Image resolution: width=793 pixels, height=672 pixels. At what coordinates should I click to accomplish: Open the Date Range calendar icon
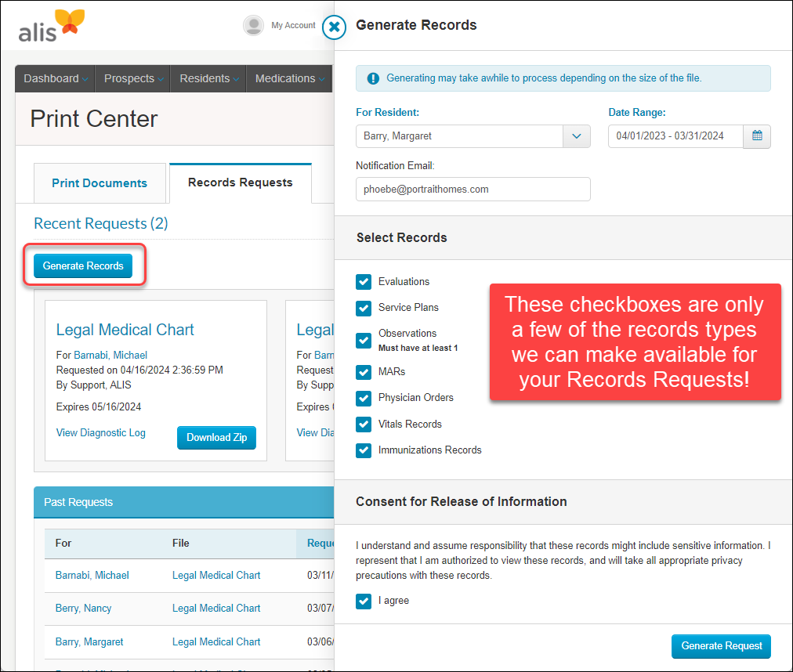757,136
